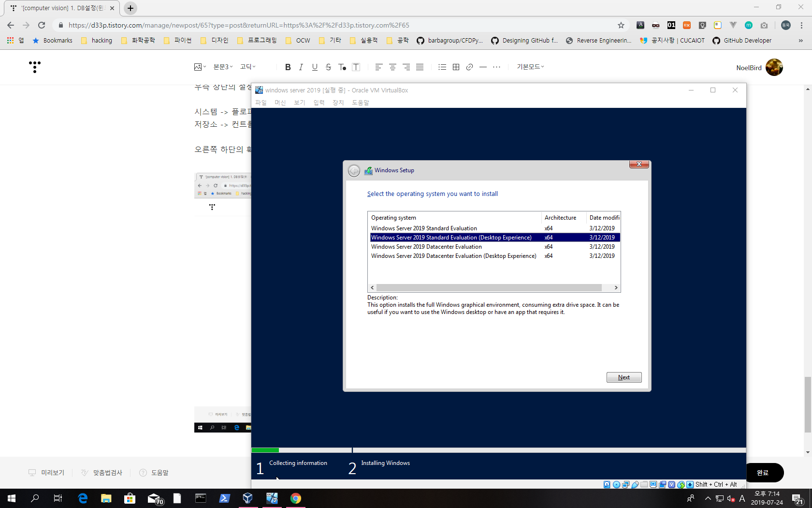Viewport: 812px width, 508px height.
Task: Open barbagroup/CFDPy bookmark
Action: click(449, 41)
